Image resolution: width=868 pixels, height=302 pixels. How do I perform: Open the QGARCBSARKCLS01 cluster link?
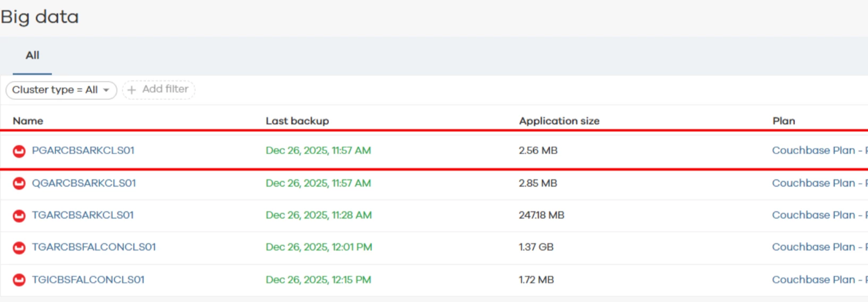click(84, 183)
